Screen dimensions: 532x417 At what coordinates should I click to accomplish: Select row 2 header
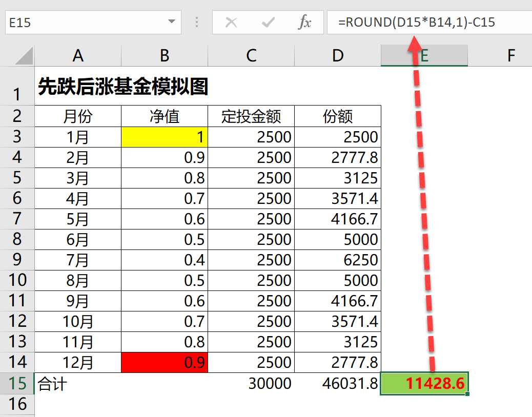click(17, 116)
